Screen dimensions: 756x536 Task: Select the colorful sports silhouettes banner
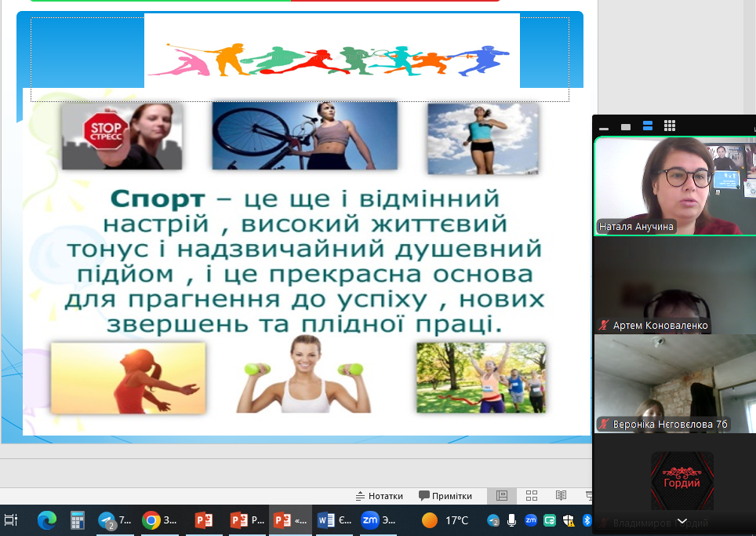tap(333, 51)
